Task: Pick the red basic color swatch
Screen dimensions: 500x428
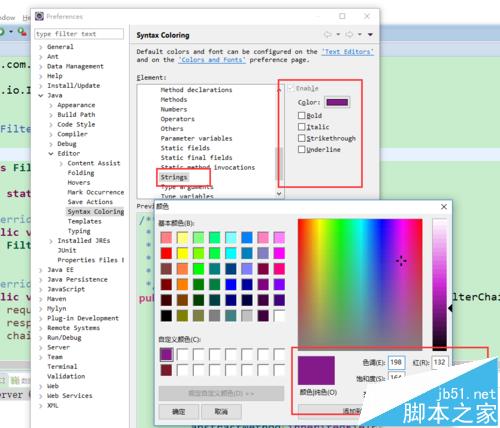Action: [166, 253]
